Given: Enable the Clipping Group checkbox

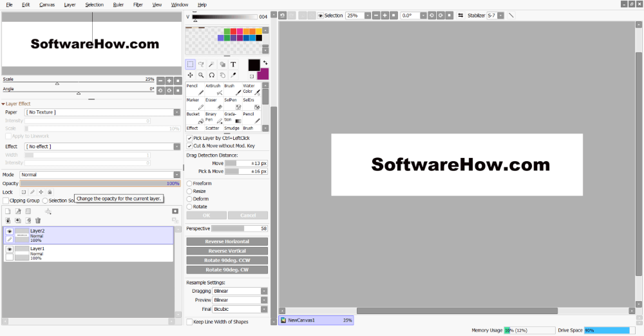Looking at the screenshot, I should click(6, 201).
